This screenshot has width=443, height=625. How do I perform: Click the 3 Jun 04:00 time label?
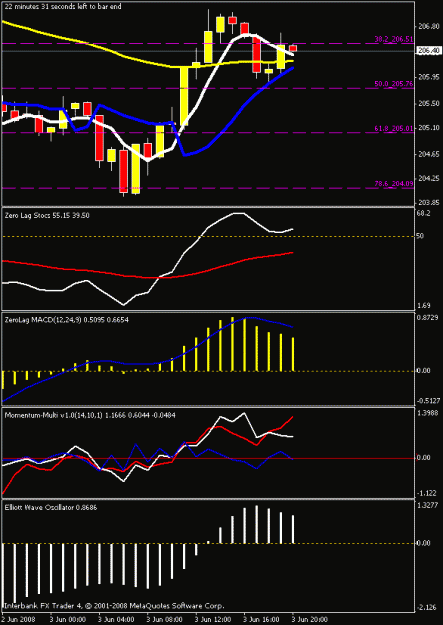pos(116,620)
